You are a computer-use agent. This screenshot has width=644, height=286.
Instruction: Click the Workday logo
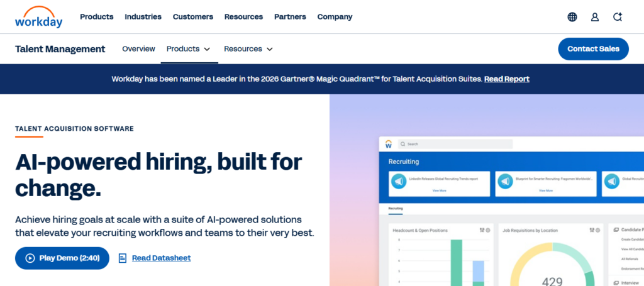(38, 17)
